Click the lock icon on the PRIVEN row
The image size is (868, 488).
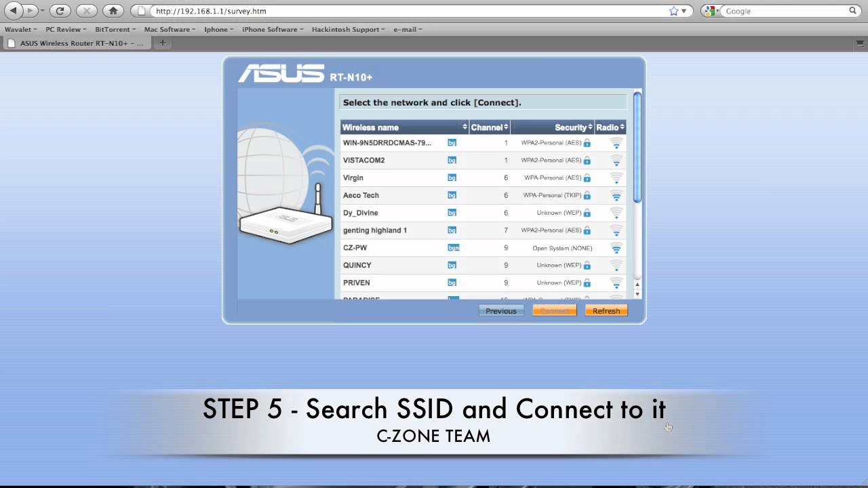pos(587,283)
